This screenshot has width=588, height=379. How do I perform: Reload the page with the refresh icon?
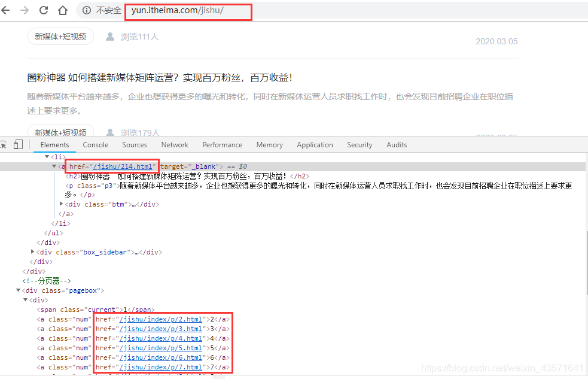(44, 10)
